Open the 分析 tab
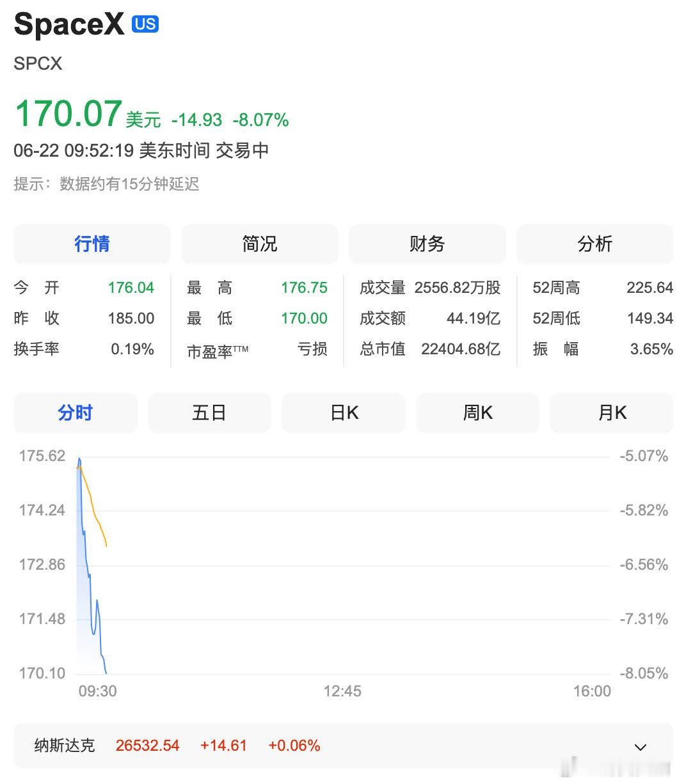The image size is (677, 784). (x=595, y=244)
